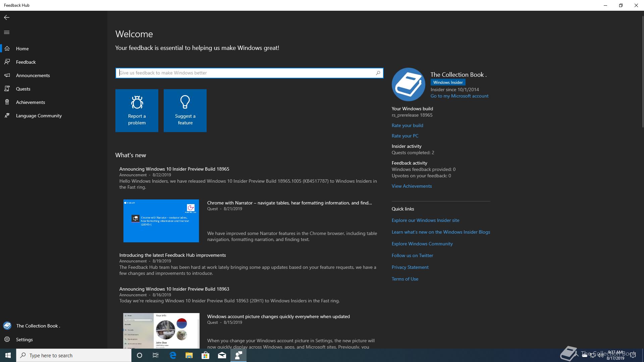Click the Windows Insider badge
This screenshot has width=644, height=362.
pos(448,82)
